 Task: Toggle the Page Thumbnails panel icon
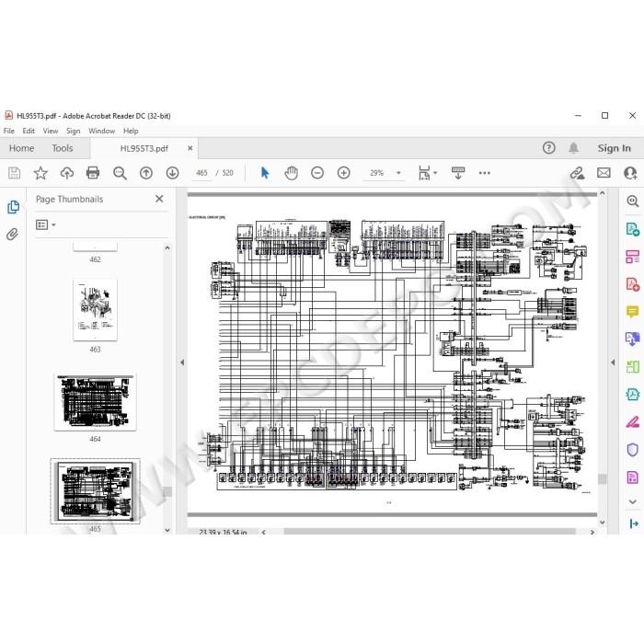(13, 207)
